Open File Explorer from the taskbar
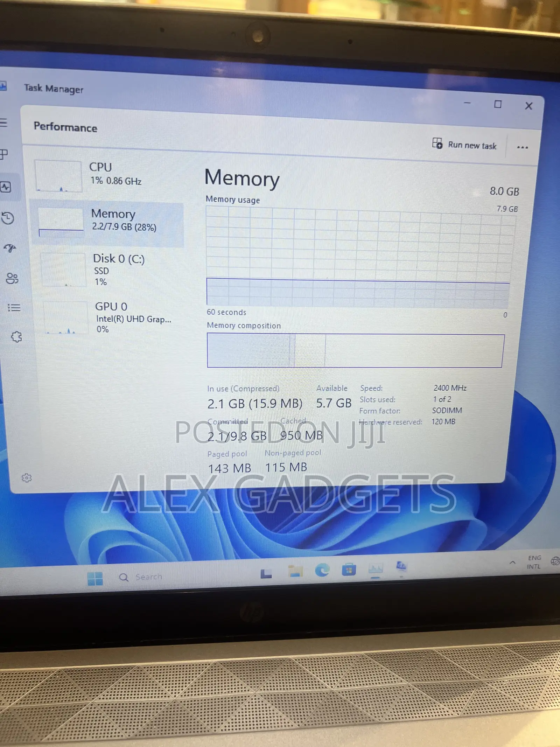The height and width of the screenshot is (747, 560). pyautogui.click(x=295, y=571)
